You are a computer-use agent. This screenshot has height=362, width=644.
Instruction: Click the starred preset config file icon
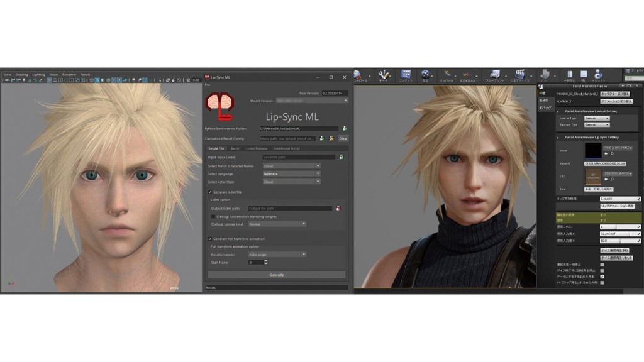click(331, 138)
